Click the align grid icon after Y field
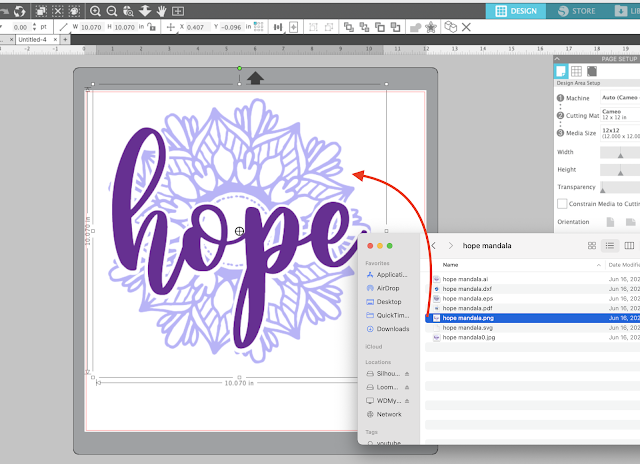 pyautogui.click(x=258, y=27)
